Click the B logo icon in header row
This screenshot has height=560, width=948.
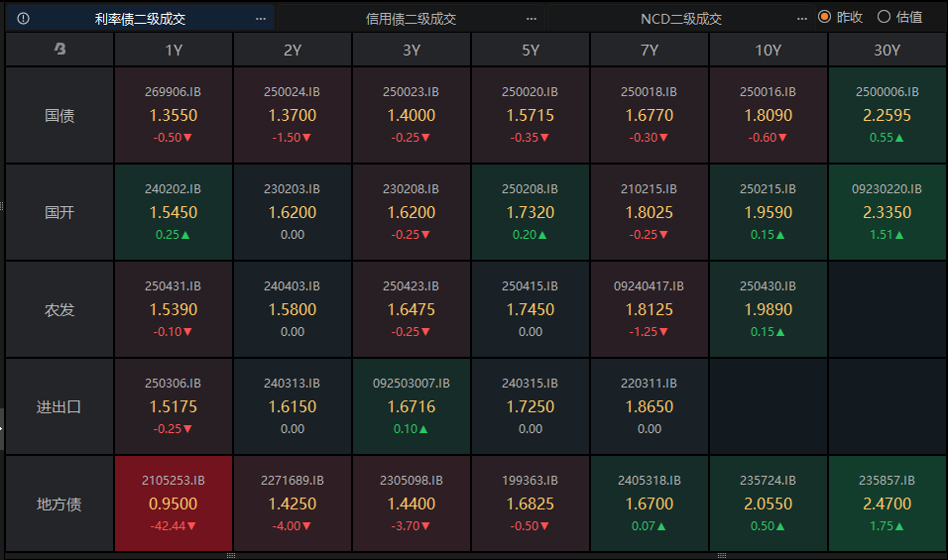[x=59, y=50]
